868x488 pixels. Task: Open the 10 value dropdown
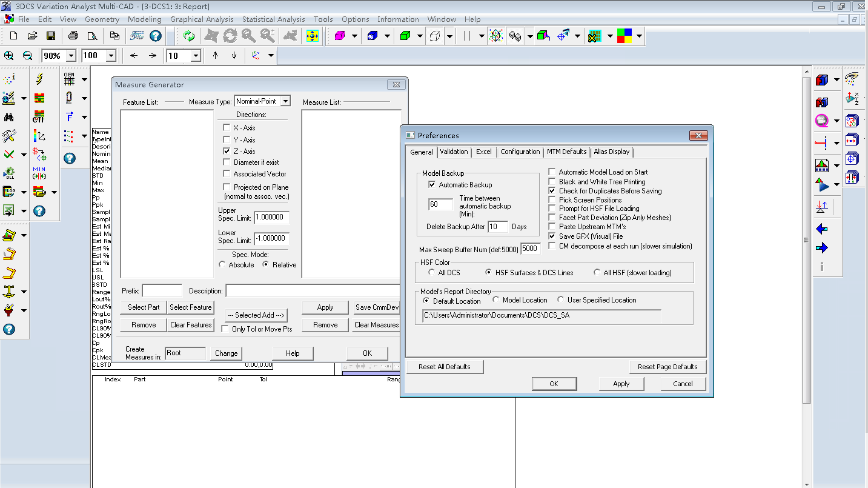[196, 56]
